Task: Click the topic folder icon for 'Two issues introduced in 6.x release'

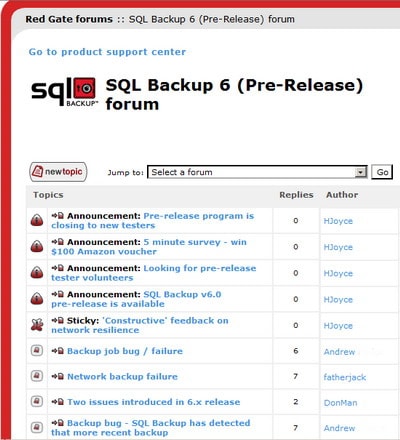Action: 37,401
